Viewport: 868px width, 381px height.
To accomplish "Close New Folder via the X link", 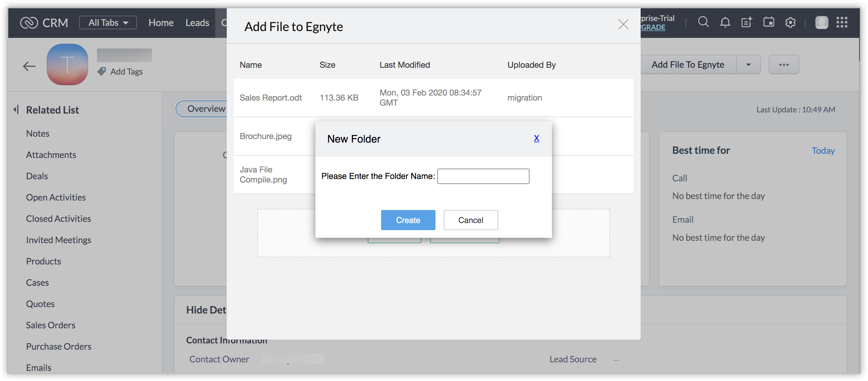I will (536, 138).
